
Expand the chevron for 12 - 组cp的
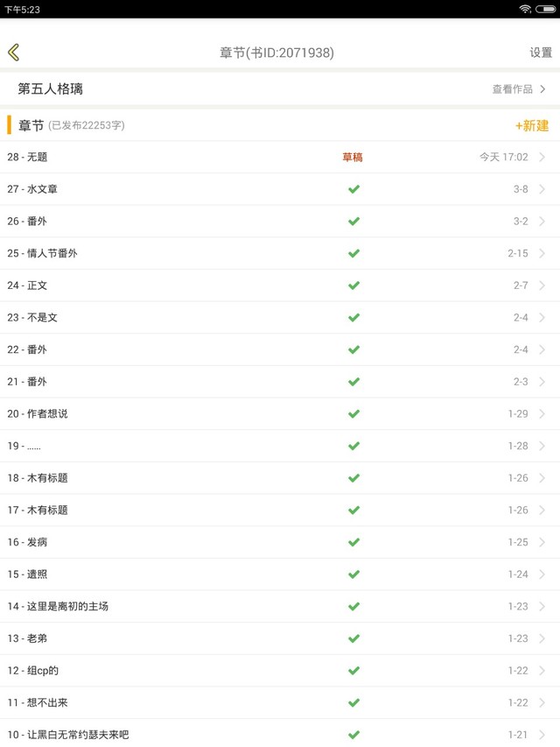pos(542,671)
